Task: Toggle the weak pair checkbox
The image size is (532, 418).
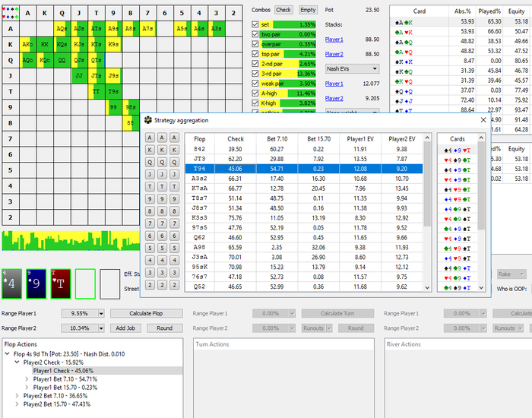Action: (255, 84)
